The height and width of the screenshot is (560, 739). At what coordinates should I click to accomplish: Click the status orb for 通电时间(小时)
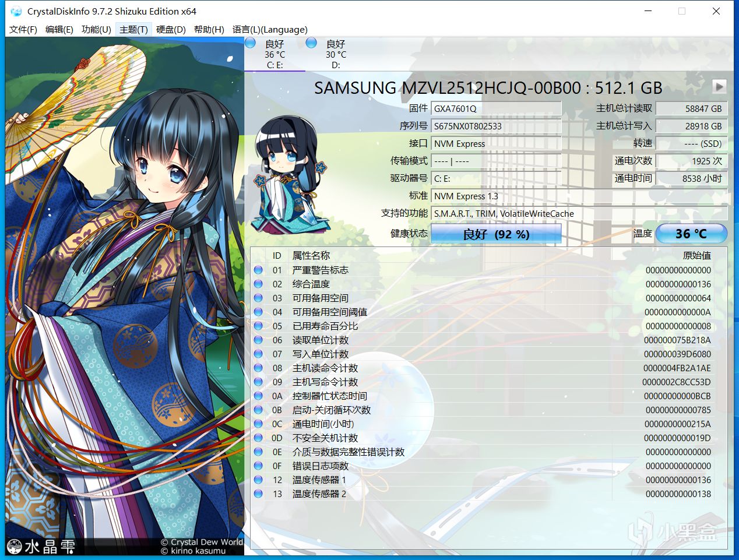click(x=258, y=424)
